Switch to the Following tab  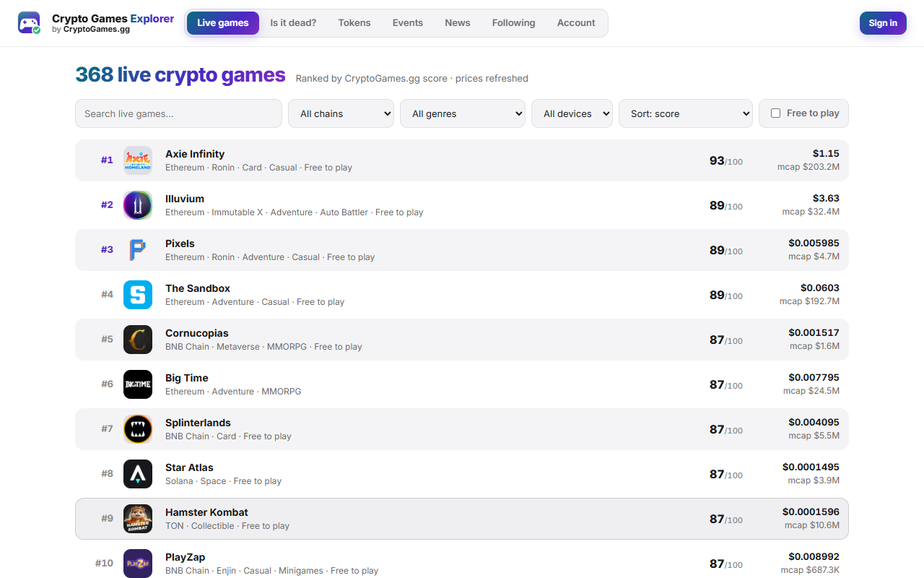coord(514,23)
